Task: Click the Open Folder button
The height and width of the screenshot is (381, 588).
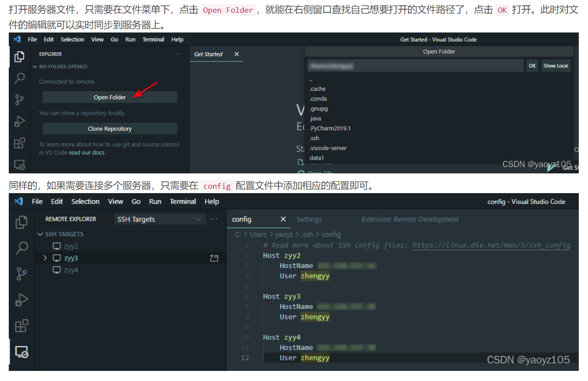Action: click(110, 97)
